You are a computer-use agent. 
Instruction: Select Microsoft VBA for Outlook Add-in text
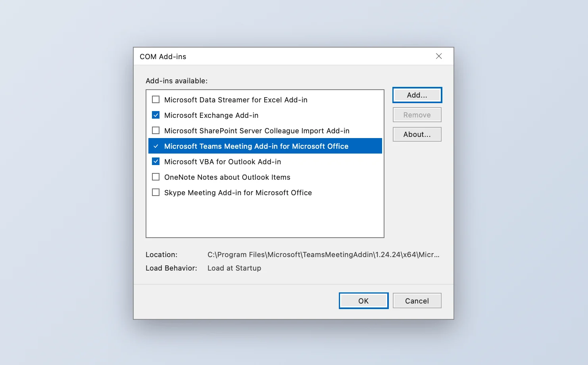(223, 162)
